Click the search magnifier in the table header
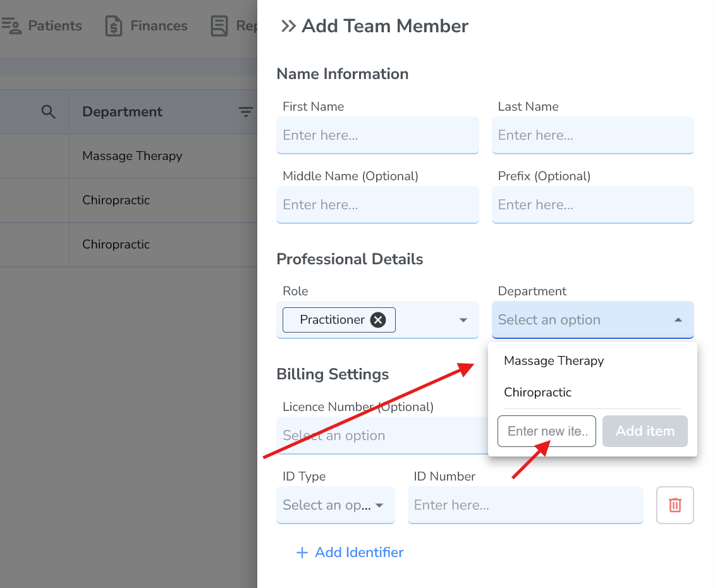Screen dimensions: 715x588 49,111
